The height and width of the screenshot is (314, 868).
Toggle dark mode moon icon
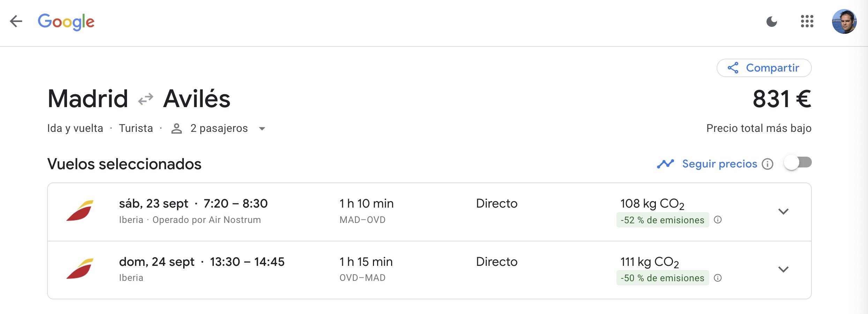771,22
